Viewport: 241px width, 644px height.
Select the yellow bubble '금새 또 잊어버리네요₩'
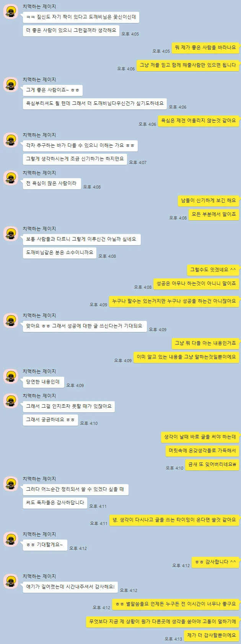[x=212, y=465]
